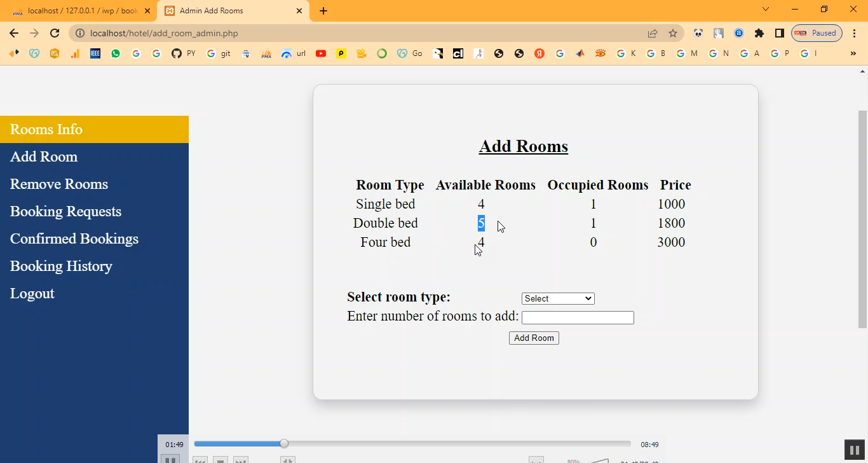Click the share page icon in address bar

(653, 33)
